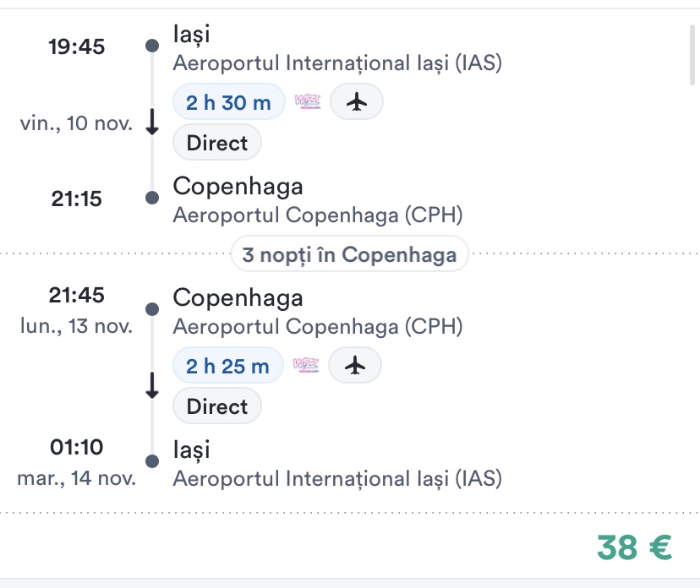700x588 pixels.
Task: Select the 2 h 30 m duration badge
Action: 228,102
